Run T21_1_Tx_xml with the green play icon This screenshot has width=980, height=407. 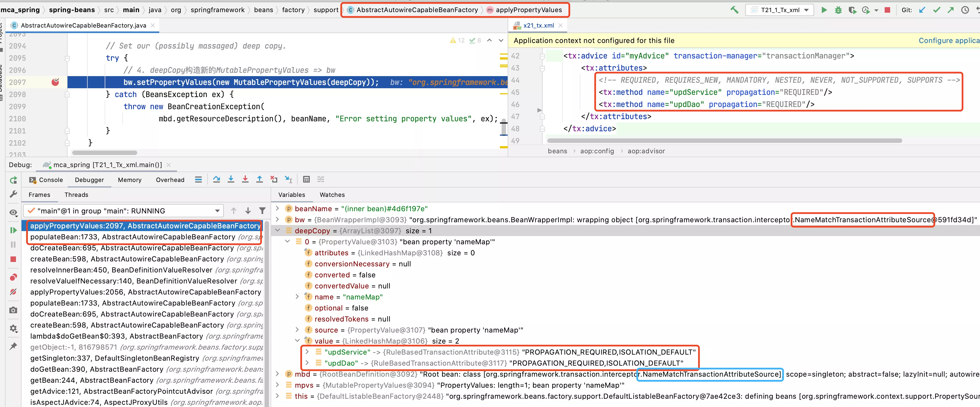click(x=824, y=10)
